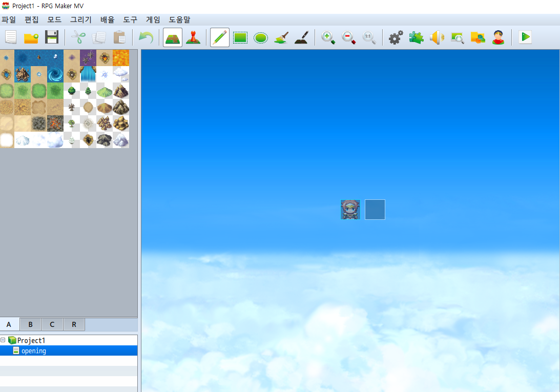This screenshot has width=560, height=392.
Task: Open the 그리기 menu
Action: point(81,19)
